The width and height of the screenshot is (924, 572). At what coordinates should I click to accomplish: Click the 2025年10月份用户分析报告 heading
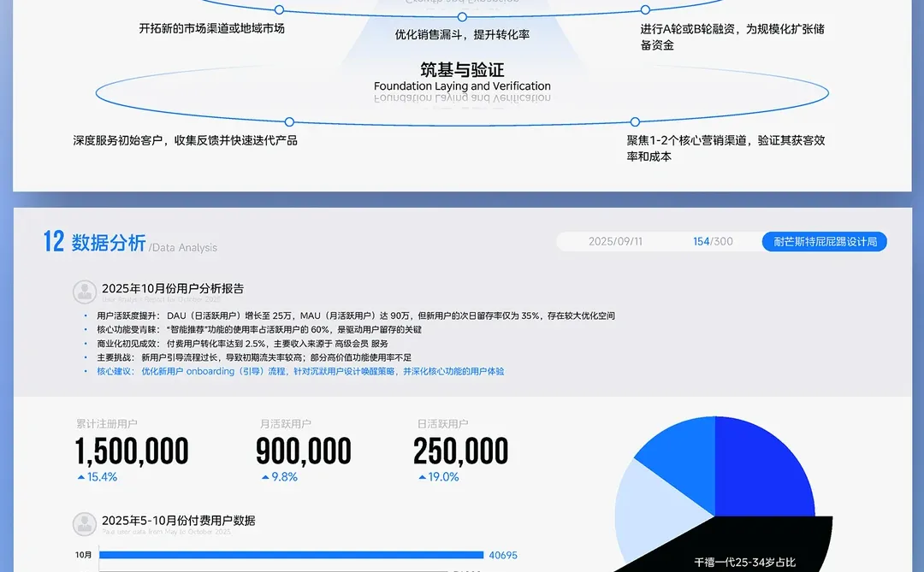coord(173,288)
